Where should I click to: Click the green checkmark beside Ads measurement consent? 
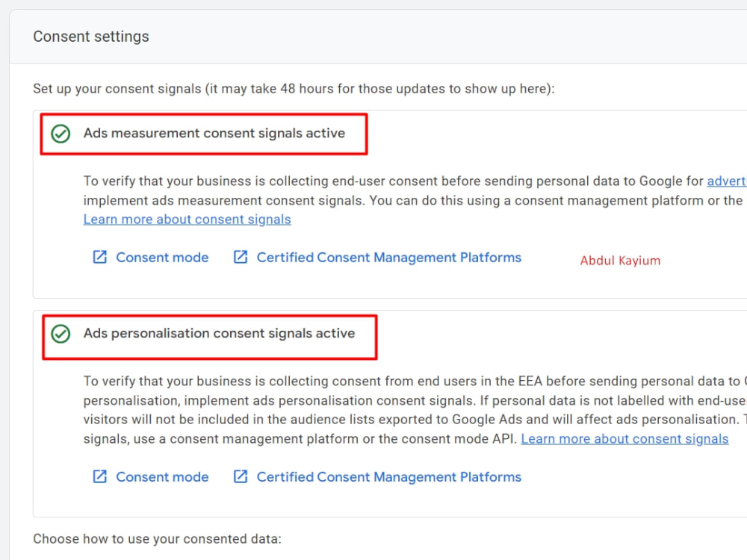pyautogui.click(x=61, y=133)
